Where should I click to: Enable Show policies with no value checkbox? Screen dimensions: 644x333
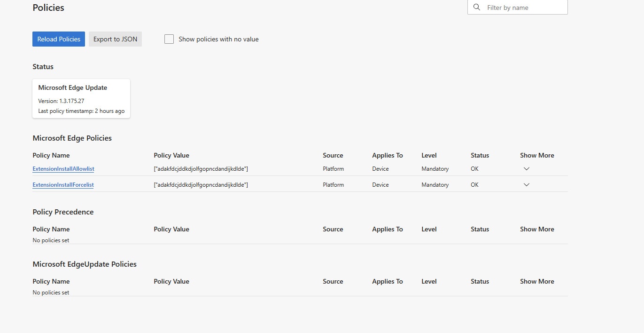click(x=169, y=39)
